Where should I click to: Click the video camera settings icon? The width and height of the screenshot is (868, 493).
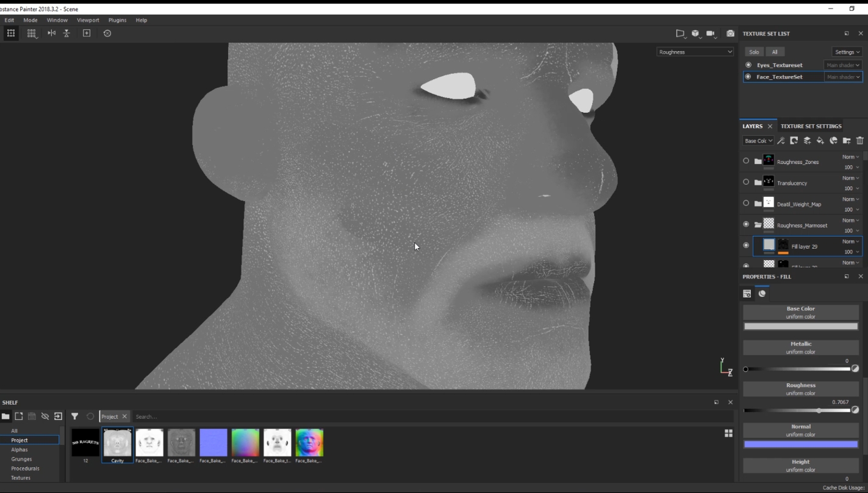711,34
